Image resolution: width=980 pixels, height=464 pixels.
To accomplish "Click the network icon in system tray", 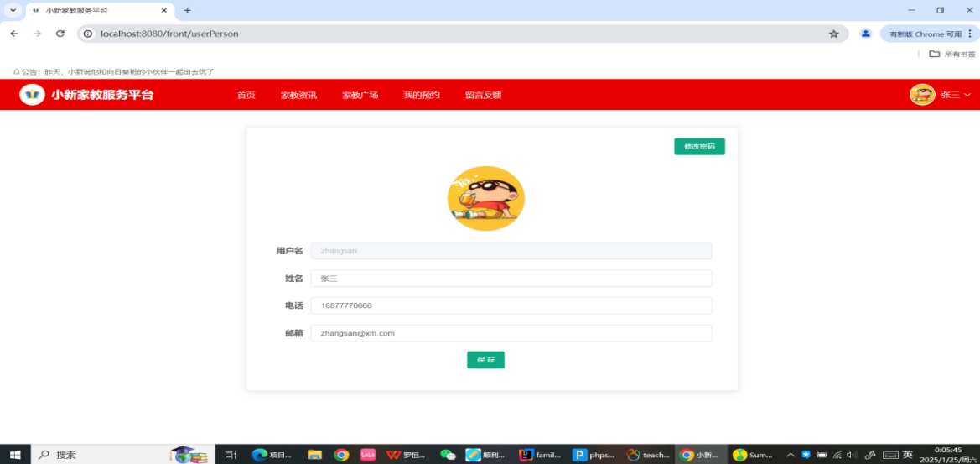I will [837, 455].
